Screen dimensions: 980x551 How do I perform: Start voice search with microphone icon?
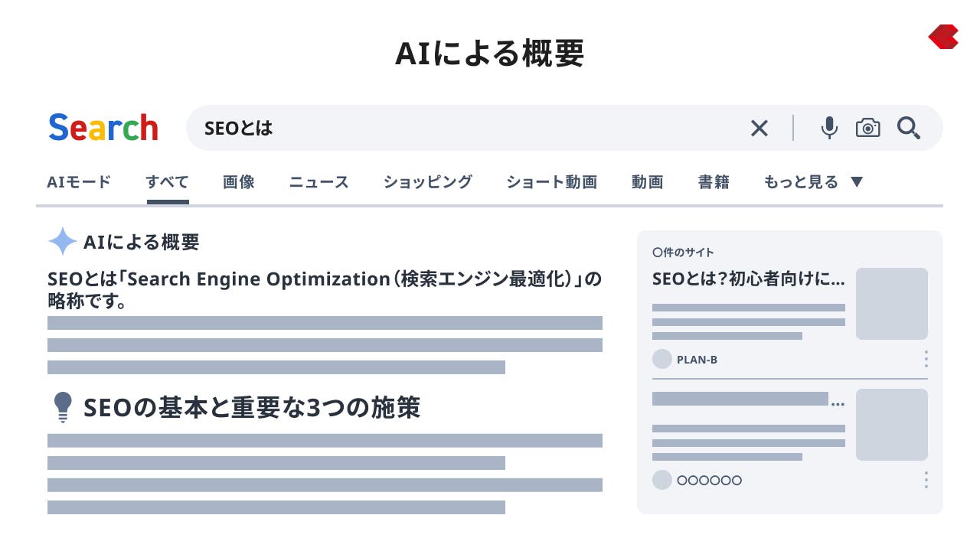coord(829,128)
